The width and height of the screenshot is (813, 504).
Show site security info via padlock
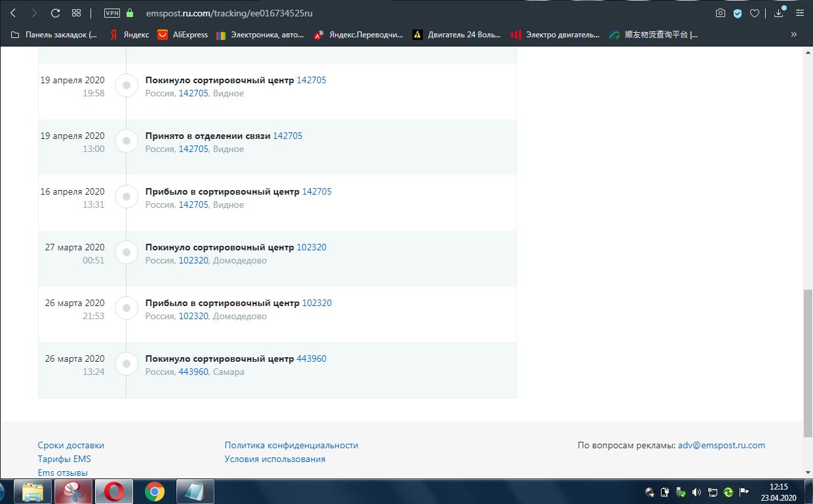tap(130, 13)
